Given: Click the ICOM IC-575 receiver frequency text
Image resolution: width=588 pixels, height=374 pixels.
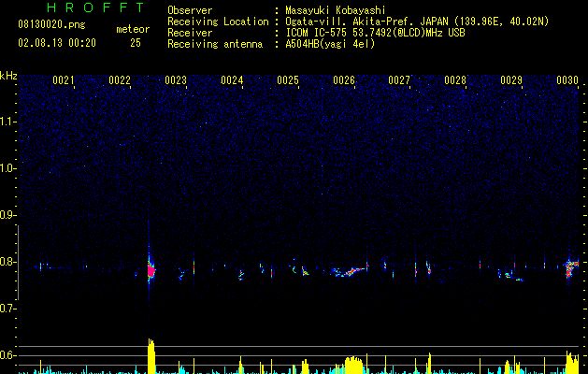Looking at the screenshot, I should tap(375, 33).
